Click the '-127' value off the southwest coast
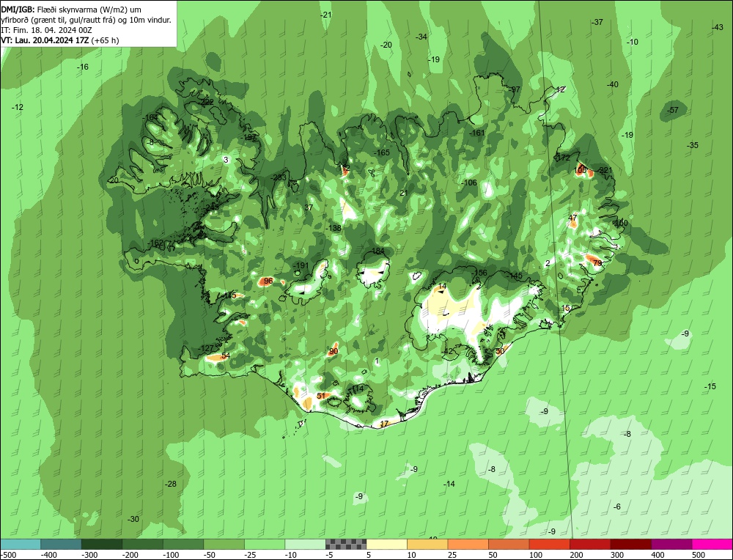The height and width of the screenshot is (560, 733). point(205,349)
